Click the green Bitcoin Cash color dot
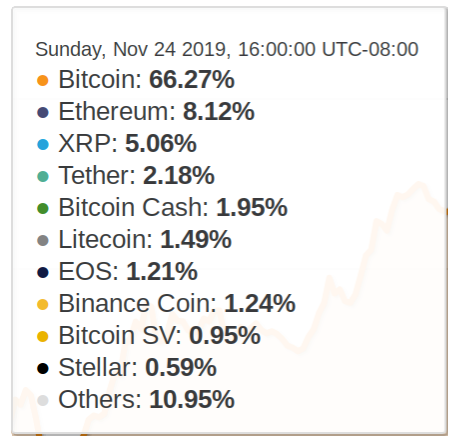Screen dimensions: 457x446 click(x=43, y=208)
